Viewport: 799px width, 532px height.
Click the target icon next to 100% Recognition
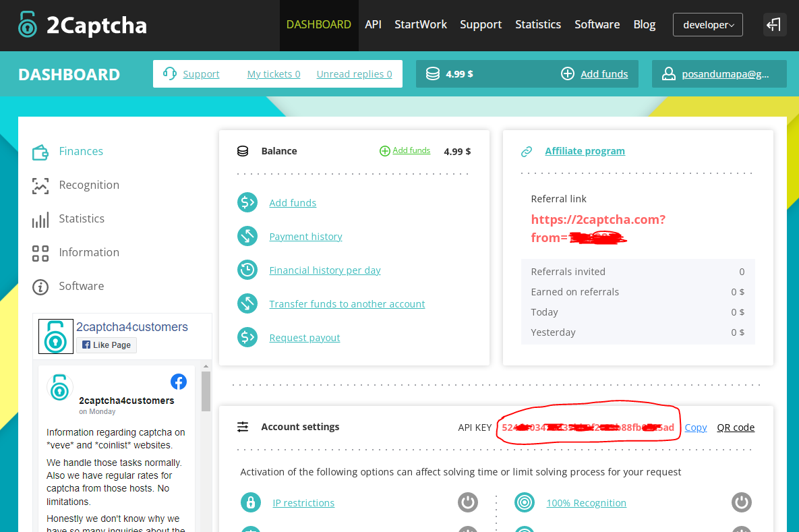525,502
